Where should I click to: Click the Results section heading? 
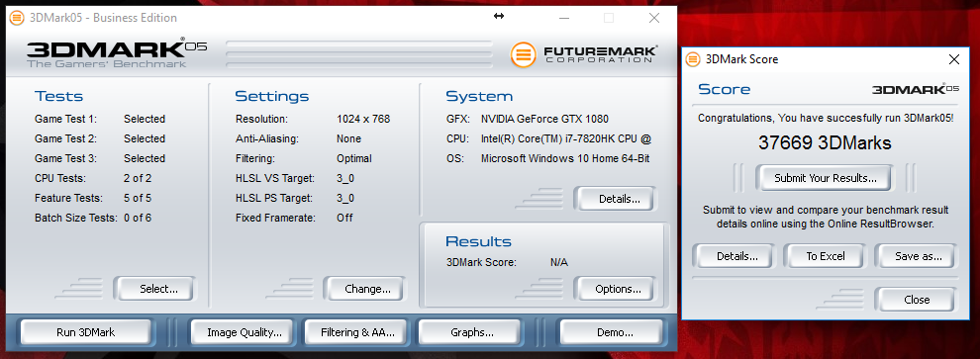(478, 241)
